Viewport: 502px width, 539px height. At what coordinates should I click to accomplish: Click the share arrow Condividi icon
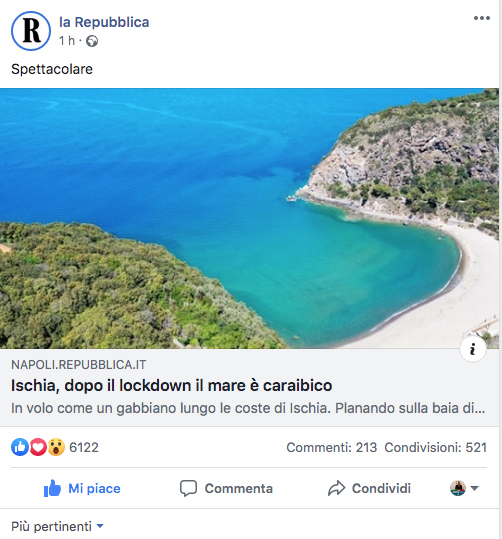coord(336,488)
